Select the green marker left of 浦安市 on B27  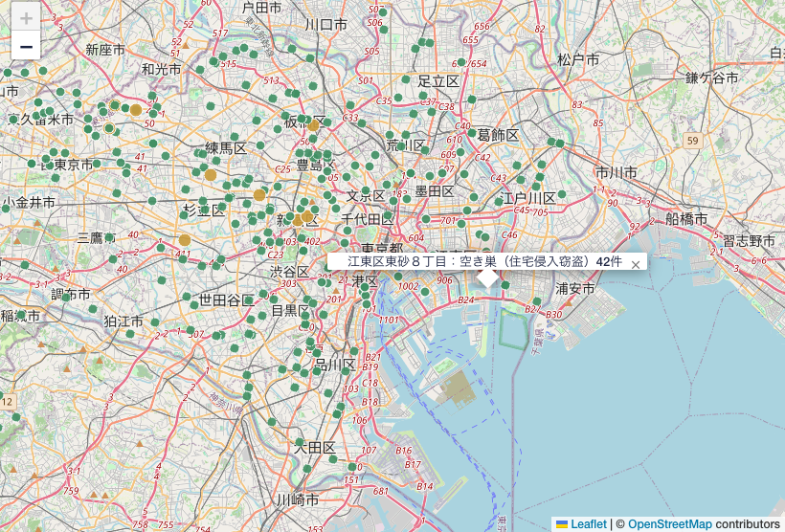(x=537, y=301)
